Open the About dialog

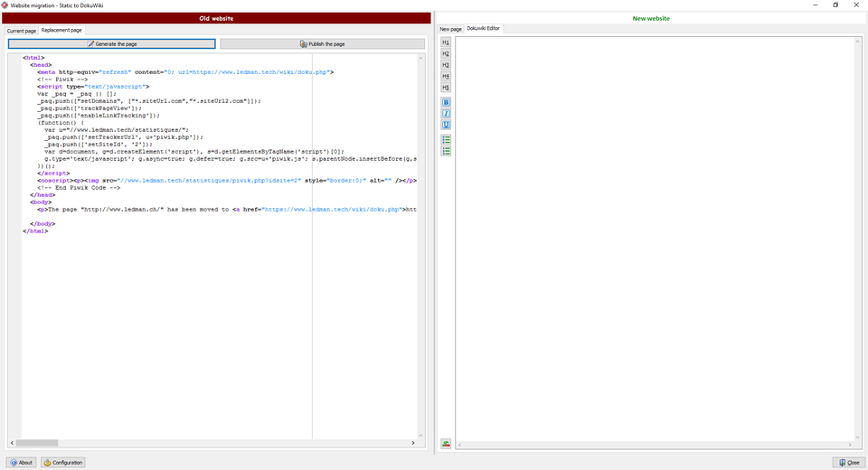tap(22, 462)
